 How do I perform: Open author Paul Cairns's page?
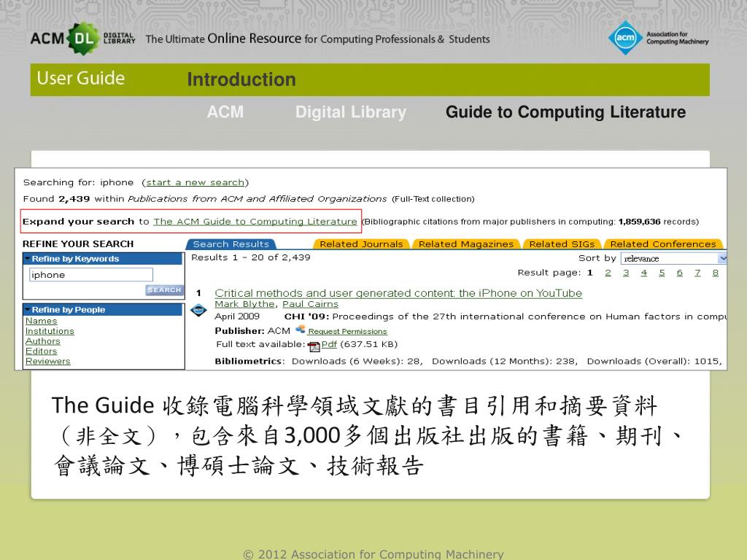pos(310,304)
